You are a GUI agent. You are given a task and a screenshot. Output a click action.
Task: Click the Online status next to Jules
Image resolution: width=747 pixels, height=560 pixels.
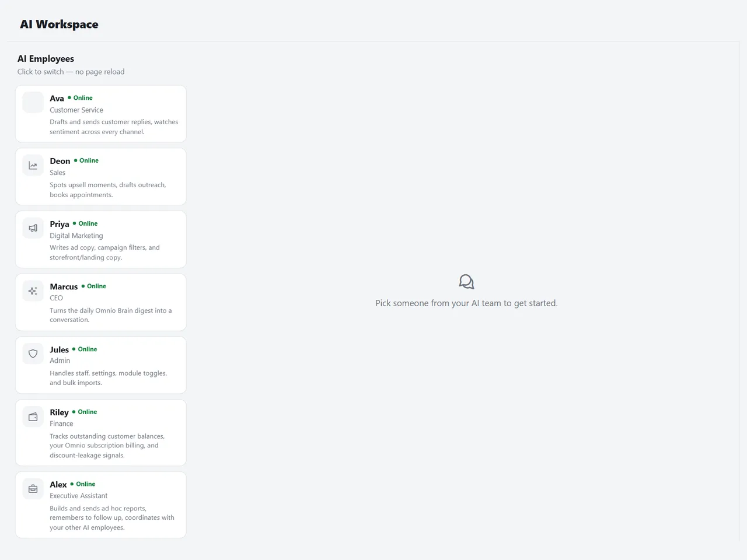[85, 349]
